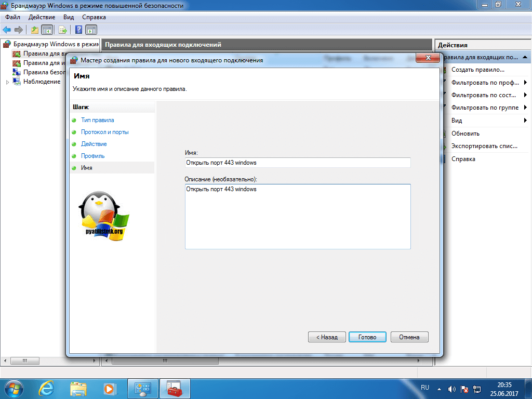Expand the Наблюдение tree node
Viewport: 532px width, 399px height.
[7, 82]
